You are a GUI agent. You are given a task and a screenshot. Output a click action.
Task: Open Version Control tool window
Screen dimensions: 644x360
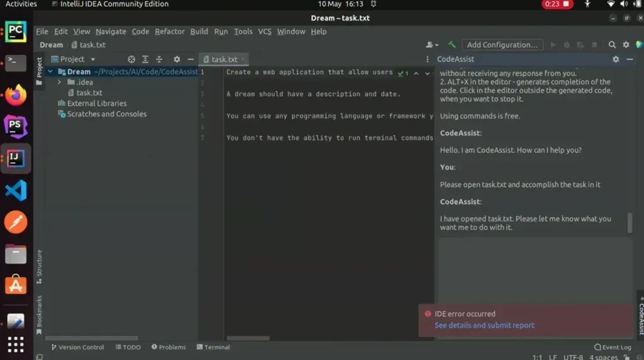tap(77, 347)
